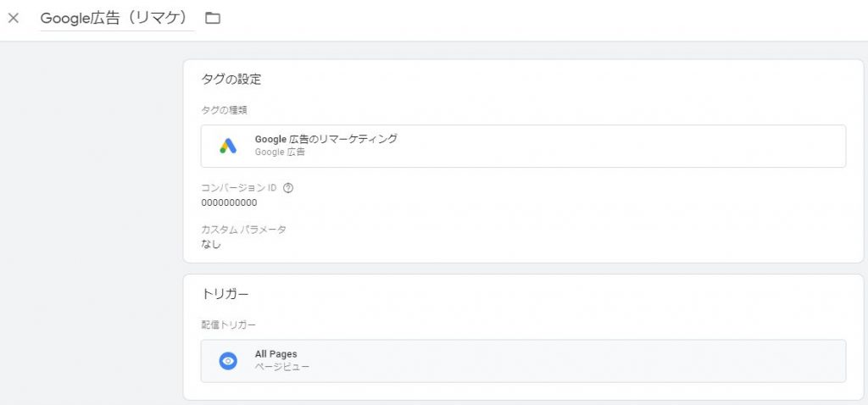This screenshot has height=405, width=868.
Task: Click the 配信トリガー label
Action: click(228, 325)
